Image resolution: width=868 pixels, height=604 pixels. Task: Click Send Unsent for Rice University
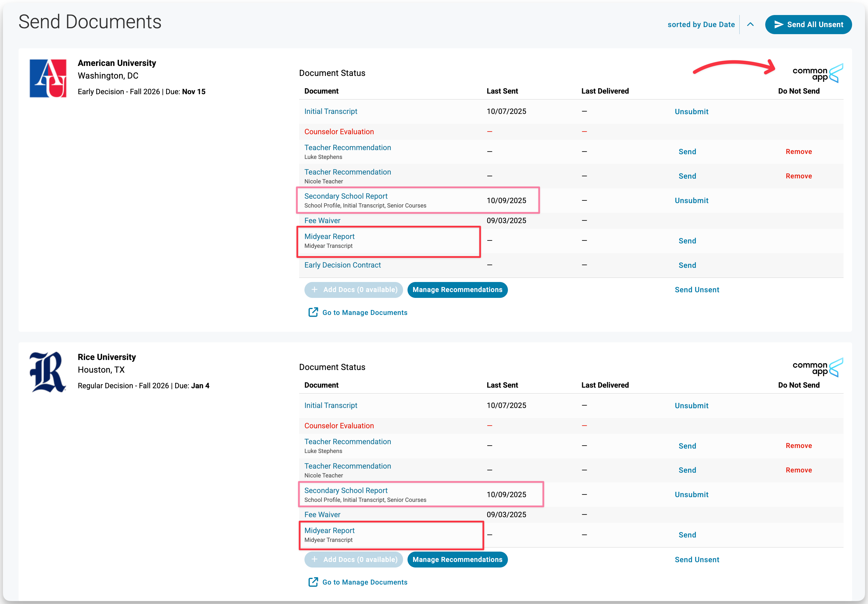click(696, 560)
